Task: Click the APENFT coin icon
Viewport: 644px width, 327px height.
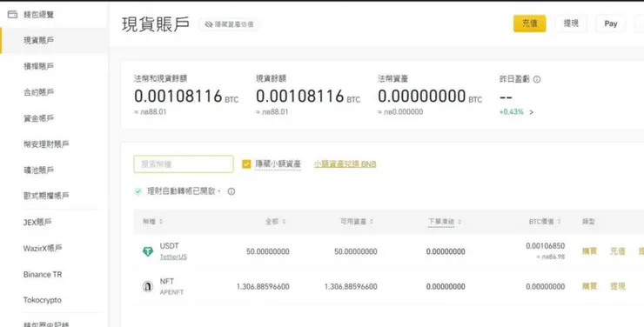Action: click(148, 286)
